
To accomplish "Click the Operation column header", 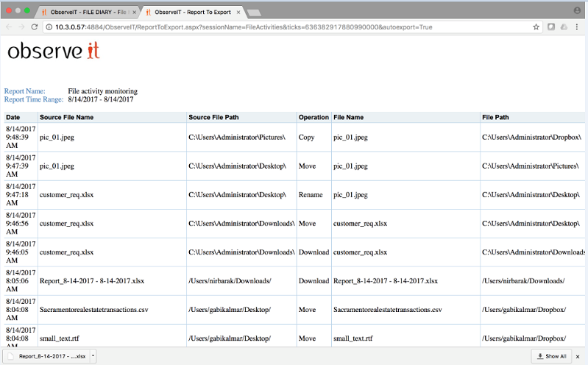I will pos(314,117).
